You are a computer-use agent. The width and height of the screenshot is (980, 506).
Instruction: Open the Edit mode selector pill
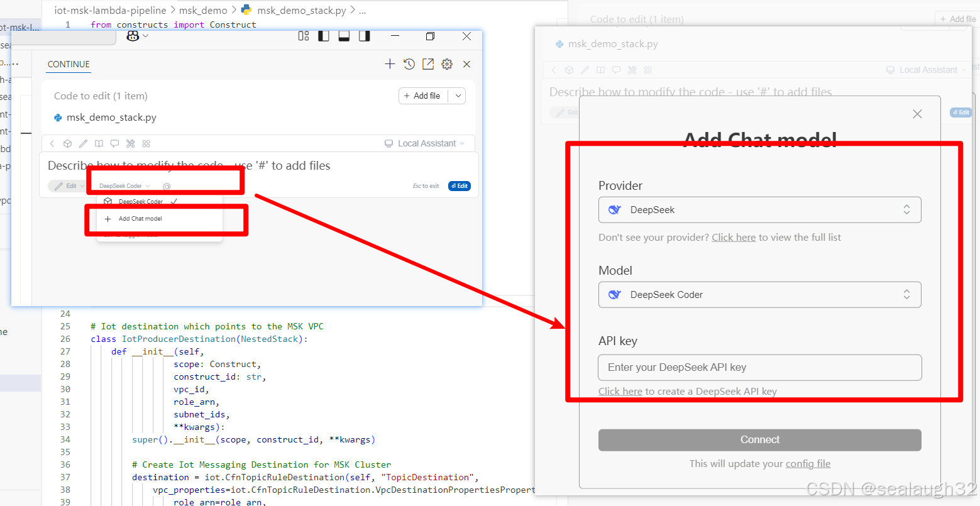[67, 186]
